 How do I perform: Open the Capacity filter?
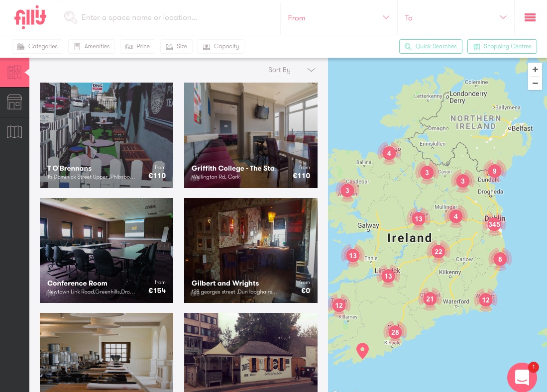click(x=221, y=46)
